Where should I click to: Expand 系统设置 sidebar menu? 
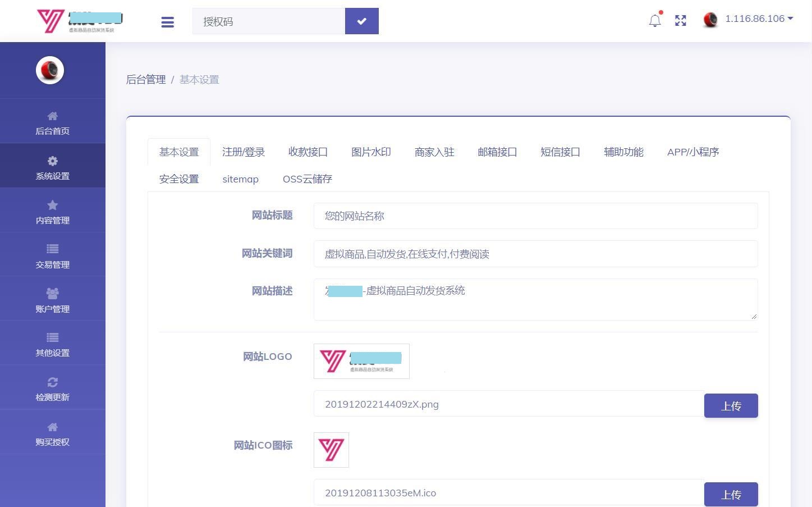(x=52, y=167)
